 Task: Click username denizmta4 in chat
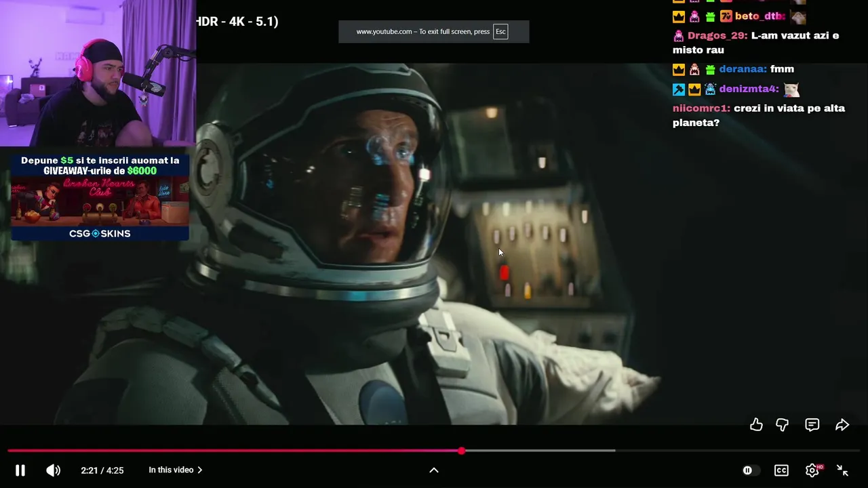(749, 89)
